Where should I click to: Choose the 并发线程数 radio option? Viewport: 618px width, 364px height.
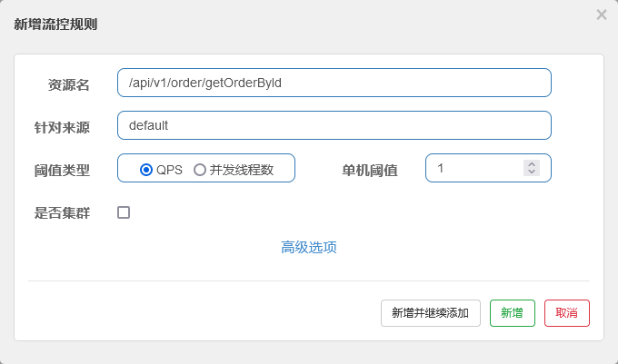pyautogui.click(x=200, y=169)
